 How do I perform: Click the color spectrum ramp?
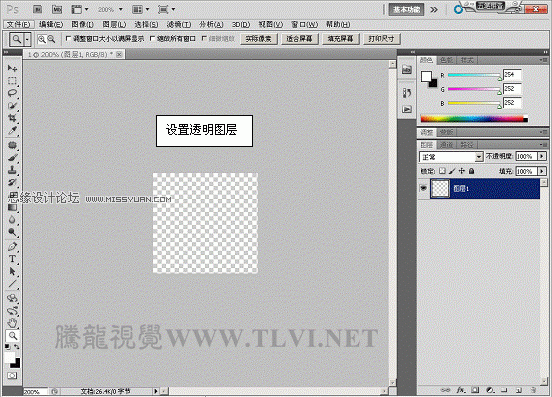click(x=474, y=119)
